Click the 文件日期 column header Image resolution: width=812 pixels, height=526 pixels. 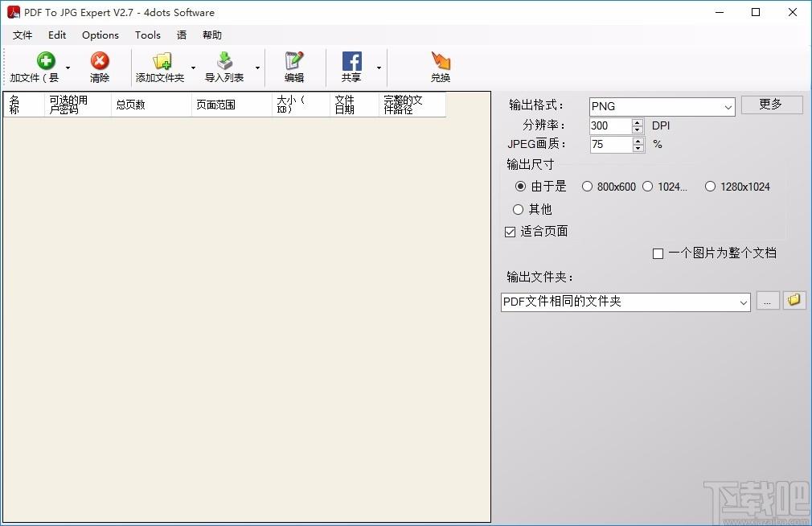(x=355, y=105)
